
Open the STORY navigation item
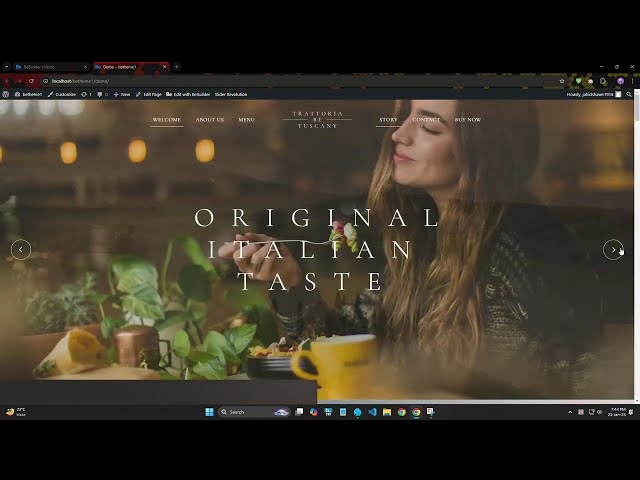pyautogui.click(x=388, y=120)
